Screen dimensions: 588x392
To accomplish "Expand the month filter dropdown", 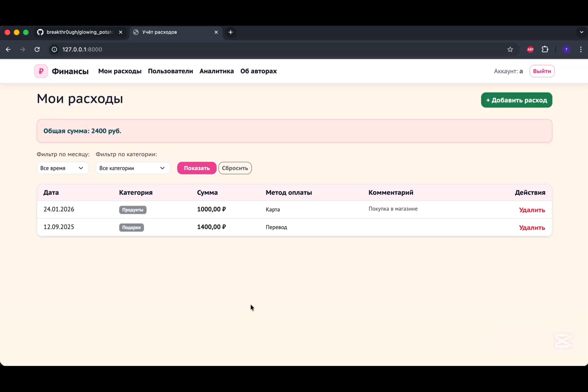I will click(63, 168).
